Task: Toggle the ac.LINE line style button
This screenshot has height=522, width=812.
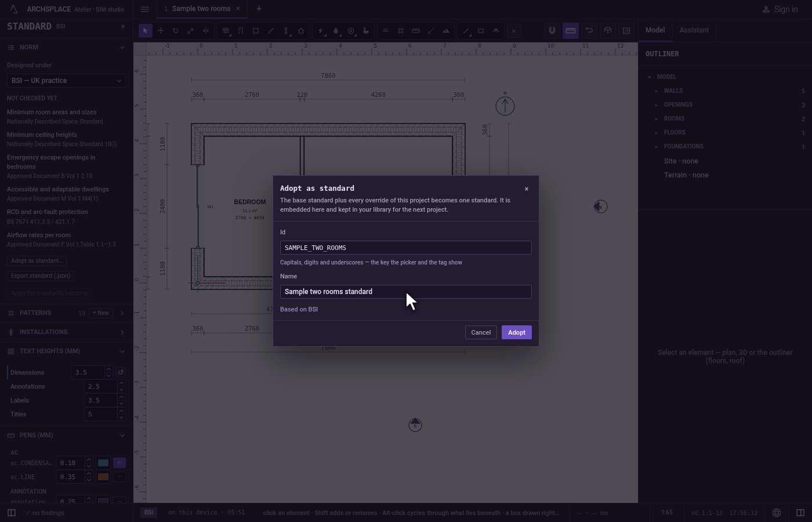Action: [119, 477]
